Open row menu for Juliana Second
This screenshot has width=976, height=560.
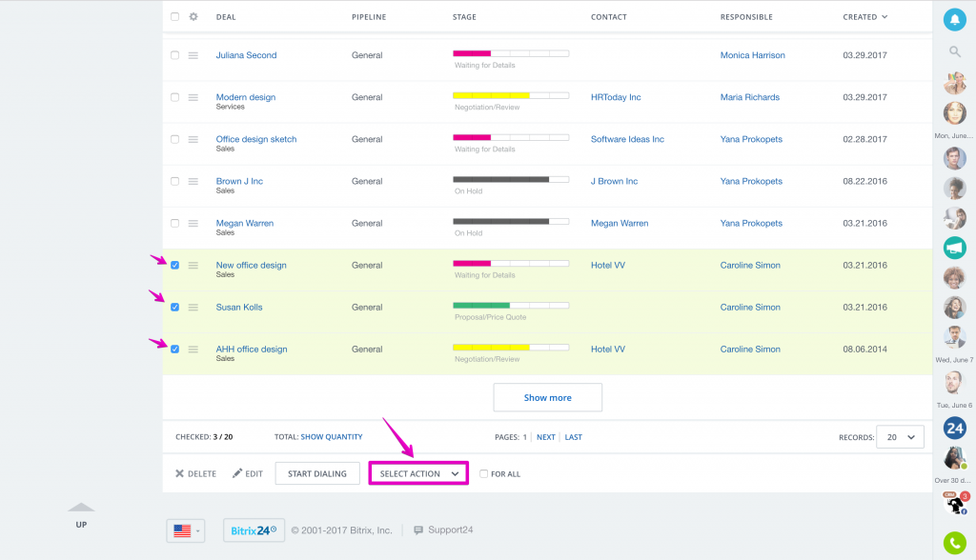(193, 55)
